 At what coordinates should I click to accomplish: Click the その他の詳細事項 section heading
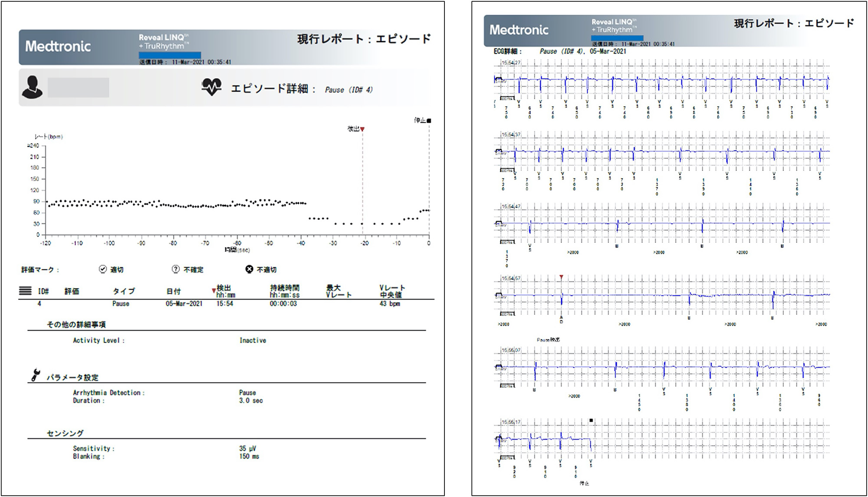pyautogui.click(x=76, y=324)
